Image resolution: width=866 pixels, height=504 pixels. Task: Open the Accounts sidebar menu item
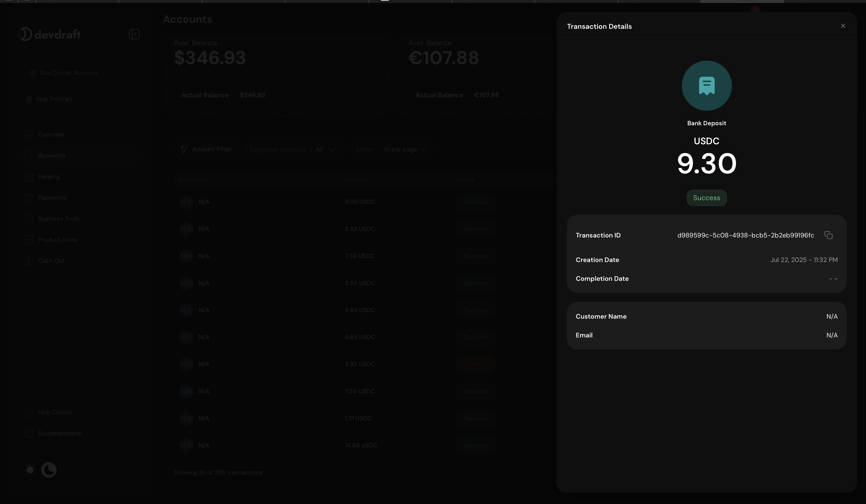click(x=52, y=155)
